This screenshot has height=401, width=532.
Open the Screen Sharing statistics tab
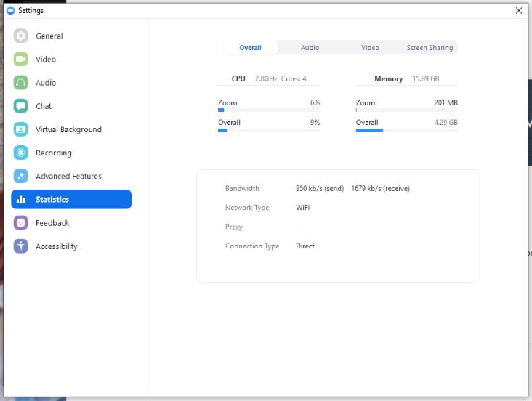click(x=430, y=47)
